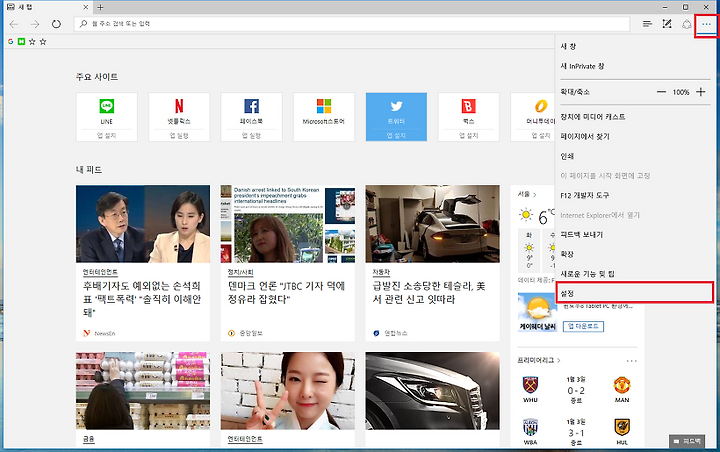Open the Twitter top site tile
Image resolution: width=720 pixels, height=452 pixels.
coord(396,117)
